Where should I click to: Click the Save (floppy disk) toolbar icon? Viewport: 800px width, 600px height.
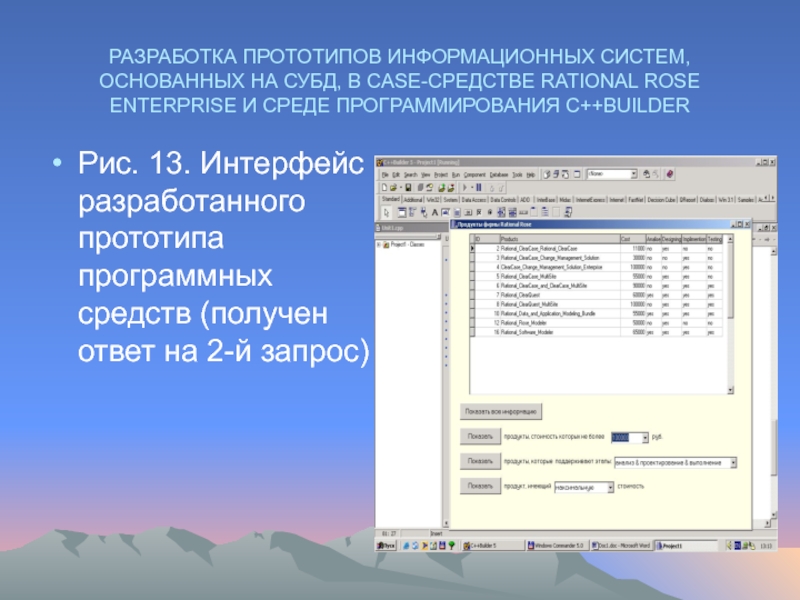(x=408, y=187)
